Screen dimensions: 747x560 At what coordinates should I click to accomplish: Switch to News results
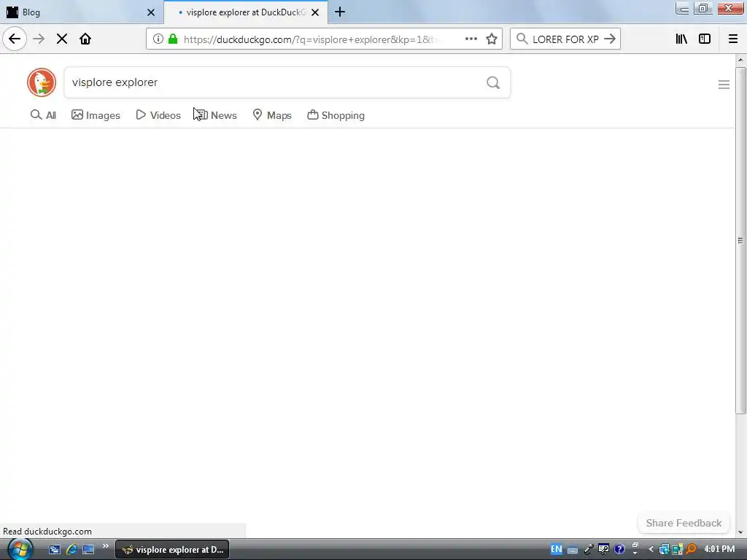[x=216, y=115]
